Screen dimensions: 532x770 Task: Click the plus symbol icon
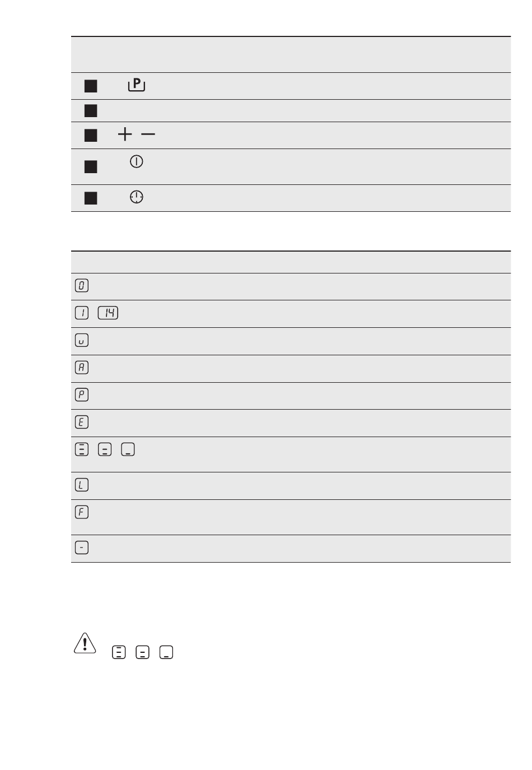[125, 134]
